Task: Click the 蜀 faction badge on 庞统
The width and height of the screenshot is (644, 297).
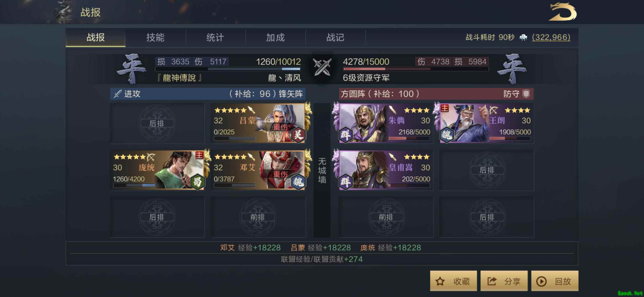Action: pyautogui.click(x=198, y=182)
